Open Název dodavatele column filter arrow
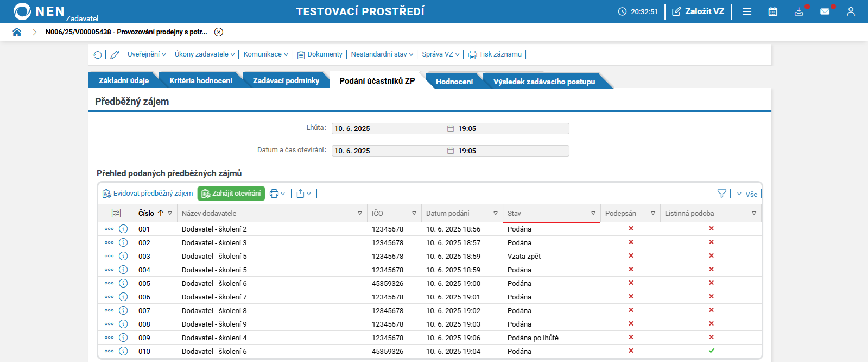 coord(360,213)
